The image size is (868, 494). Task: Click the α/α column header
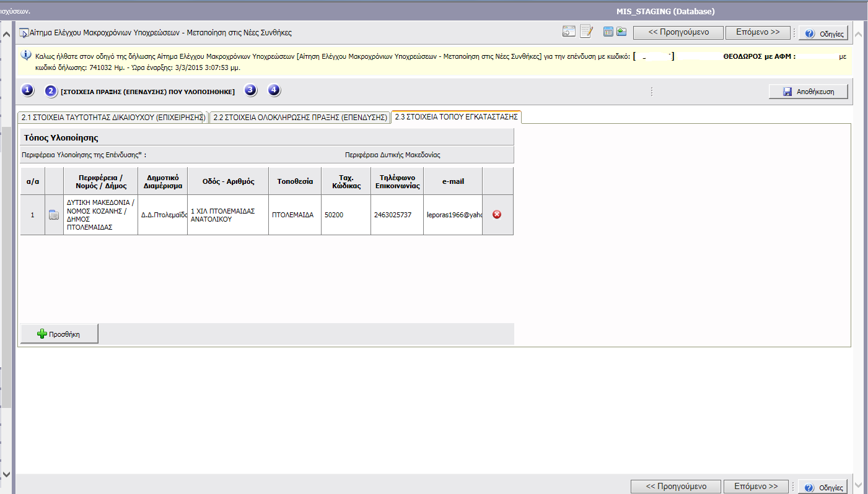pyautogui.click(x=33, y=181)
